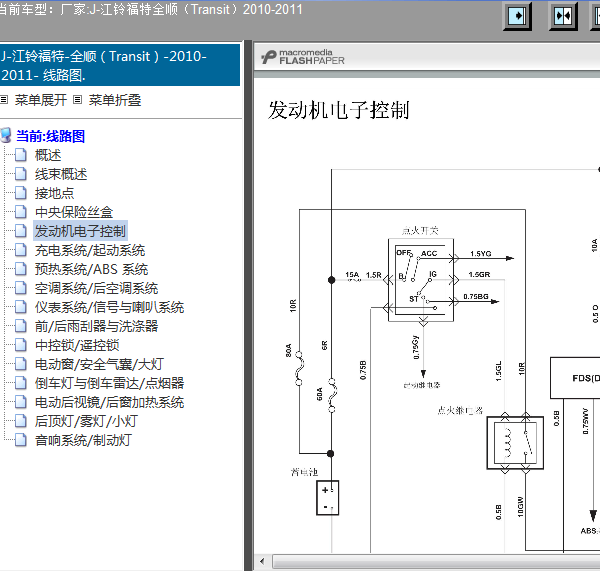Expand all menus via 菜单展开

pos(41,100)
